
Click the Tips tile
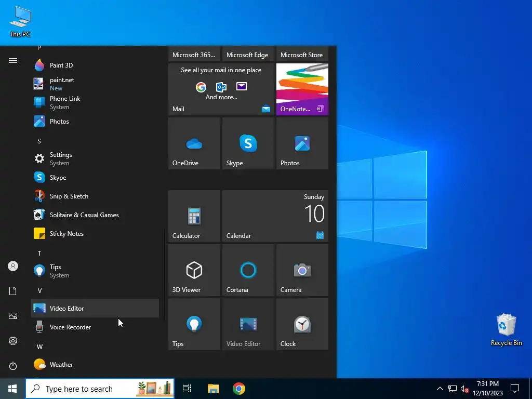point(194,324)
